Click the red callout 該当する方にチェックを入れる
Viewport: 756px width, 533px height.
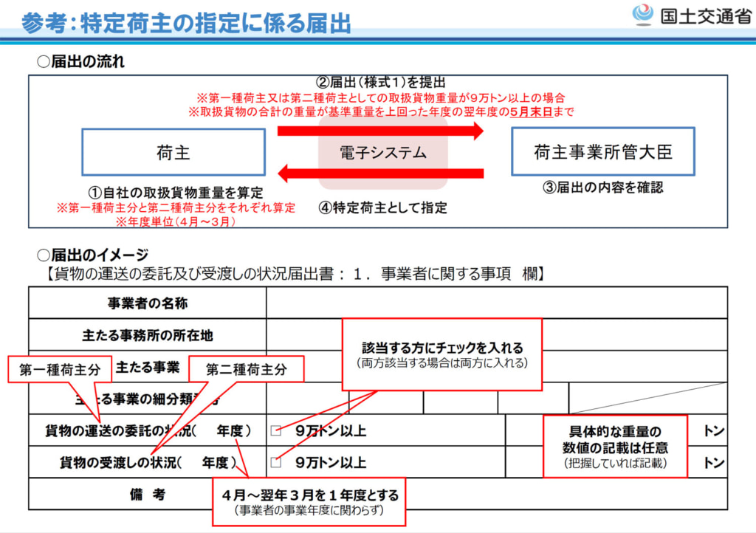(x=442, y=351)
